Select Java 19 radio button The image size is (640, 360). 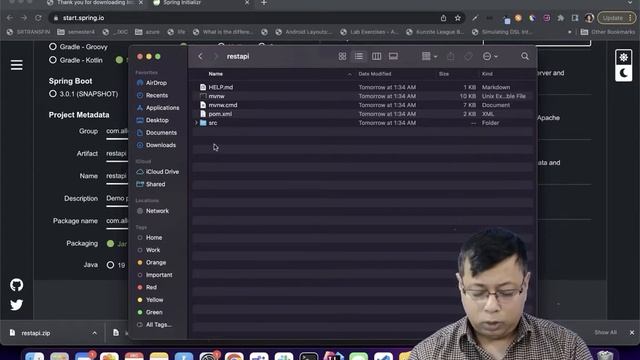pyautogui.click(x=110, y=265)
